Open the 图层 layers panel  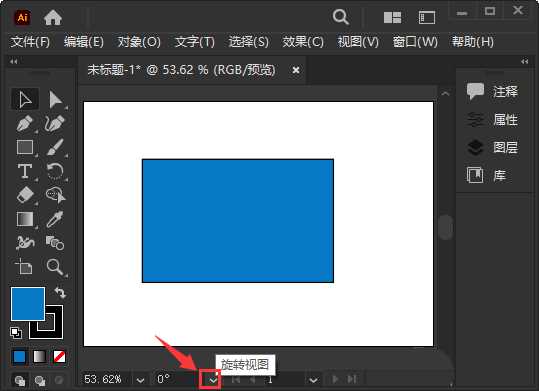tap(492, 148)
